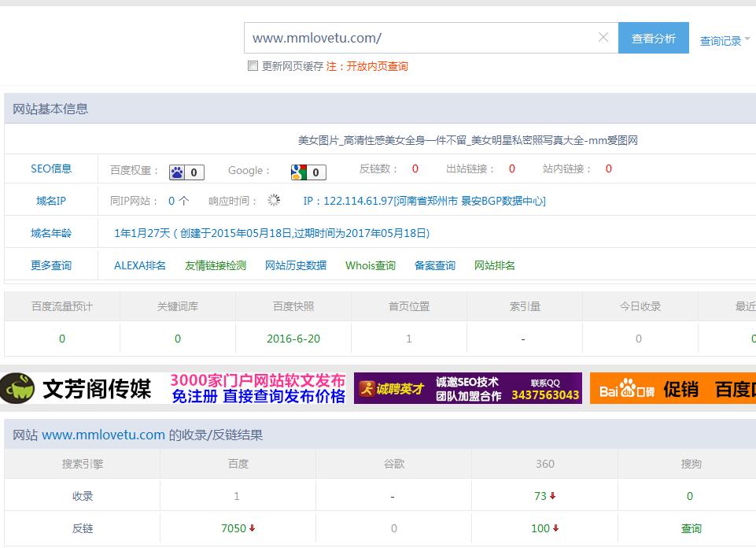Open the 文芳阁传媒 banner ad

pos(173,388)
